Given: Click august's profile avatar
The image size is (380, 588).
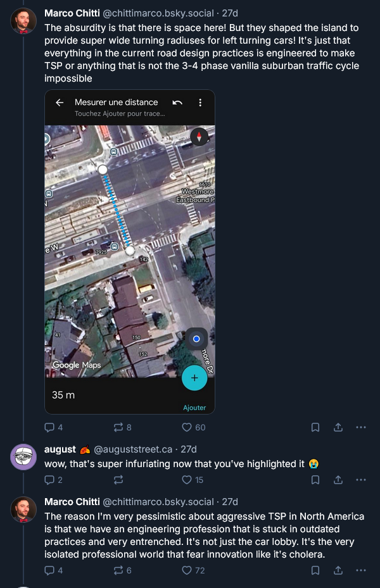Looking at the screenshot, I should point(23,457).
